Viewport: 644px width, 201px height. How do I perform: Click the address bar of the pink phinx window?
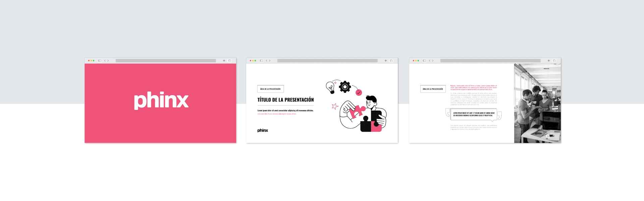166,61
